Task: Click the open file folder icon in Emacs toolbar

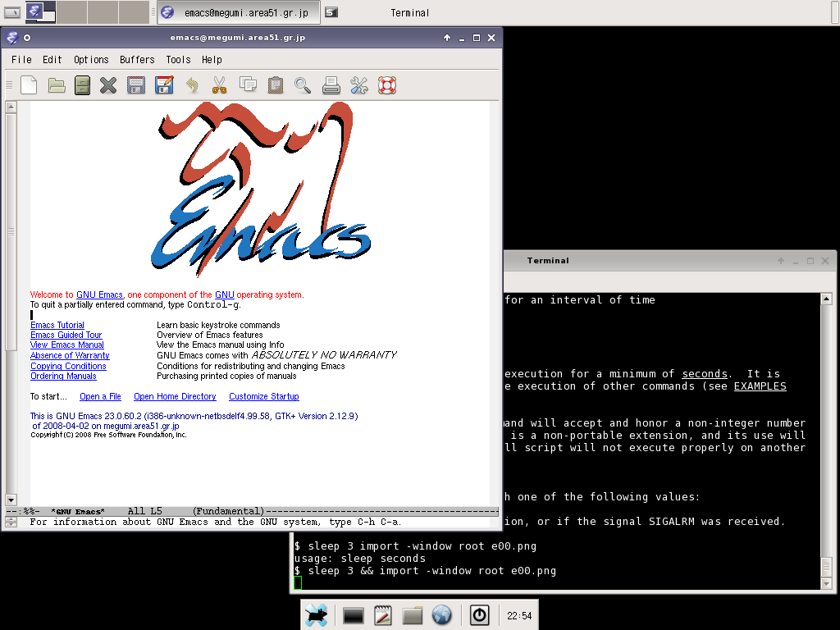Action: (x=57, y=85)
